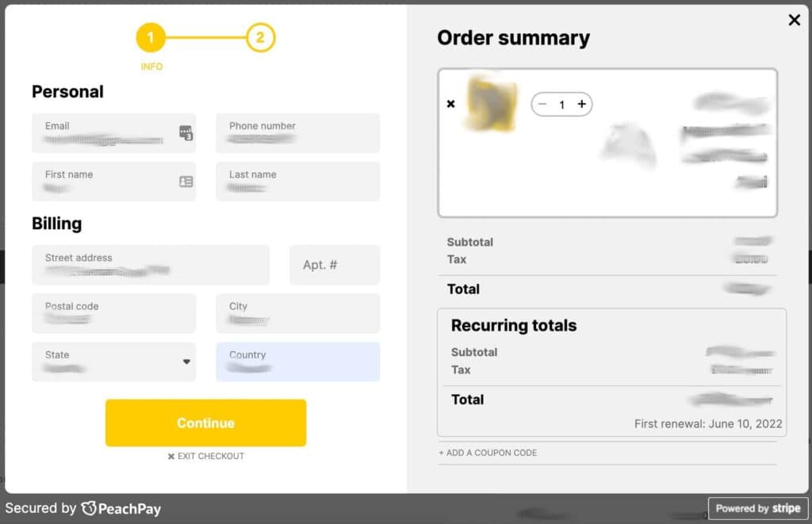Click the Powered by Stripe badge
The width and height of the screenshot is (812, 524).
757,508
